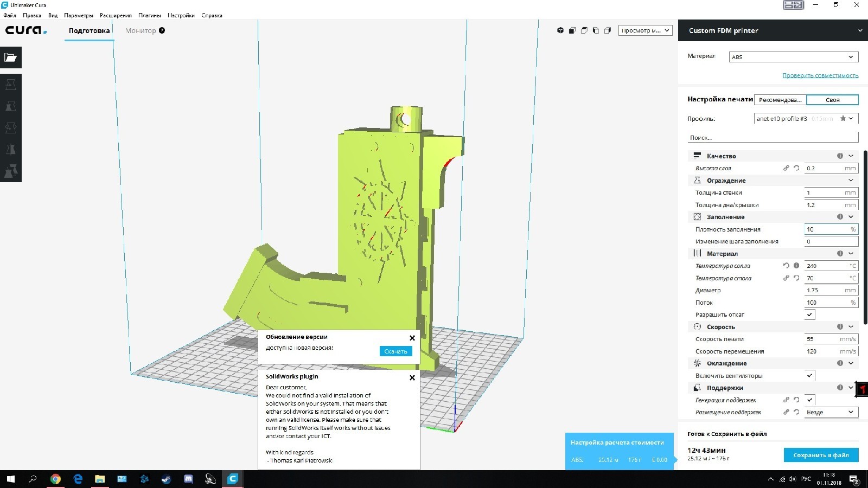This screenshot has height=488, width=868.
Task: Collapse the Поддержки settings section
Action: (x=851, y=388)
